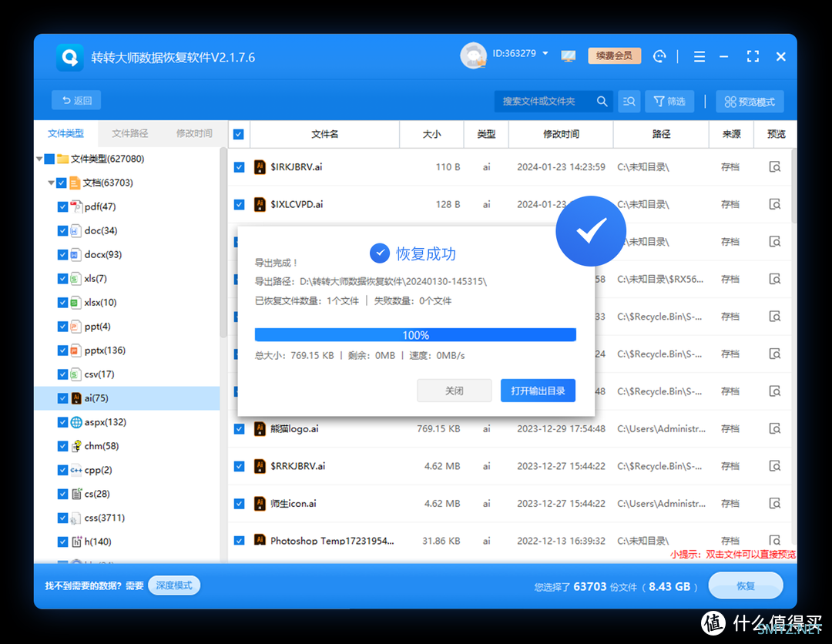This screenshot has height=644, width=832.
Task: Collapse the 文件类型(627080) root node
Action: click(x=39, y=159)
